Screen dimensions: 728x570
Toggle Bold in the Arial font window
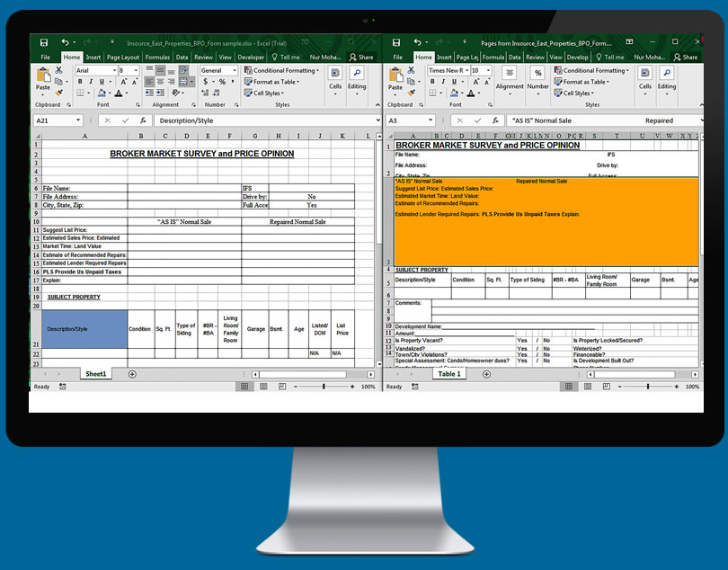coord(79,82)
